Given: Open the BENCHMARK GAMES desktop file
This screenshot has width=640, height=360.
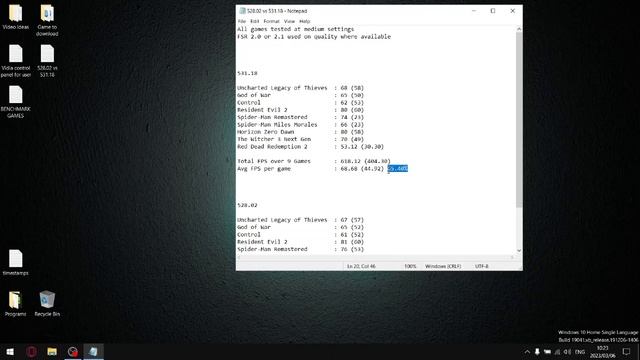Looking at the screenshot, I should tap(16, 102).
